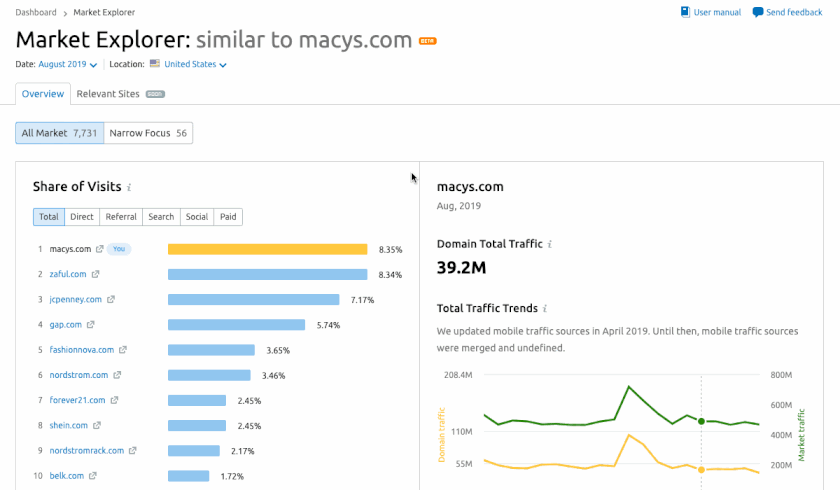This screenshot has width=840, height=490.
Task: Click the info icon next to Domain Total Traffic
Action: 551,244
